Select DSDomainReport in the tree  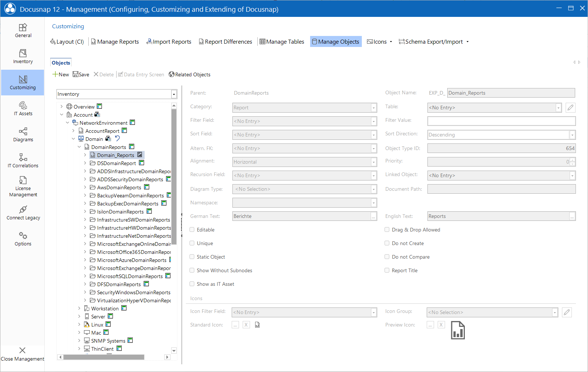click(116, 163)
